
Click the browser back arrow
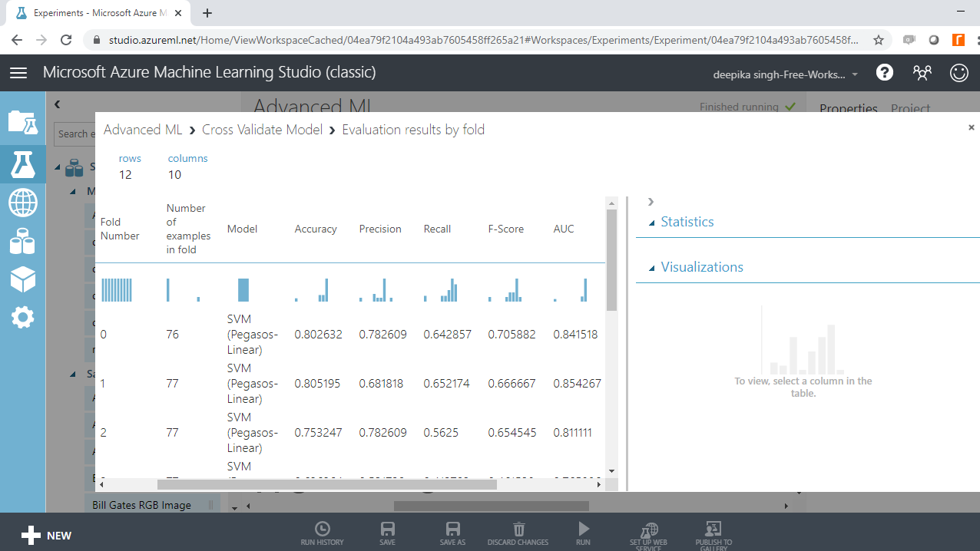[x=17, y=40]
